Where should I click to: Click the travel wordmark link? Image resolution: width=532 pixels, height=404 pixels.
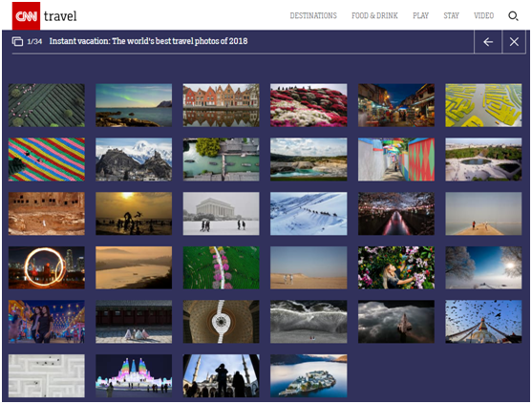pyautogui.click(x=60, y=16)
